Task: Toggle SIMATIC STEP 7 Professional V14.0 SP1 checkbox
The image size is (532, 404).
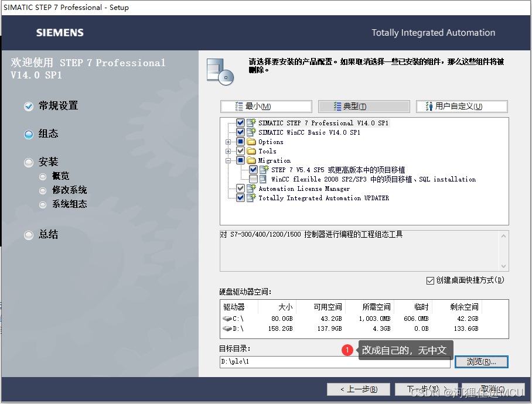Action: (x=241, y=123)
